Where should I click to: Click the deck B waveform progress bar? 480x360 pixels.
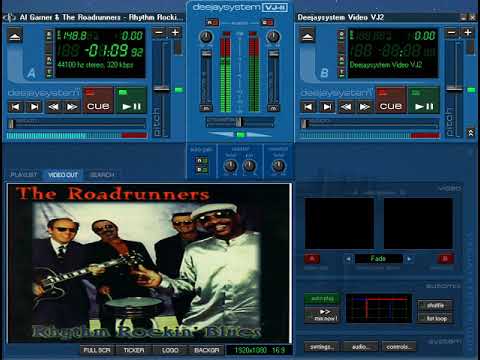369,136
